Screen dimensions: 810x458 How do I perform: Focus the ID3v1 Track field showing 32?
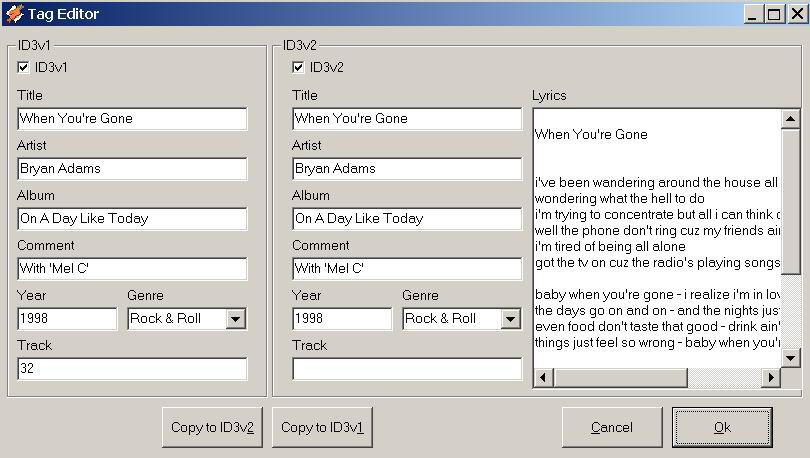(132, 369)
